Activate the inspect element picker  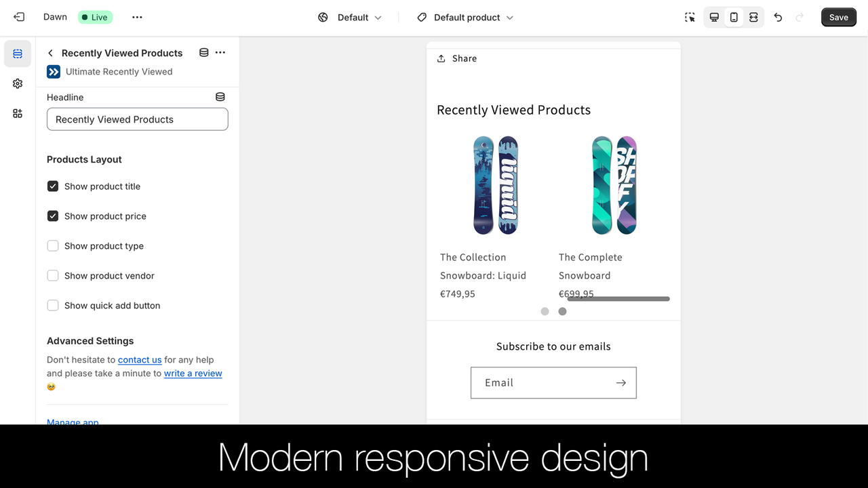point(690,17)
